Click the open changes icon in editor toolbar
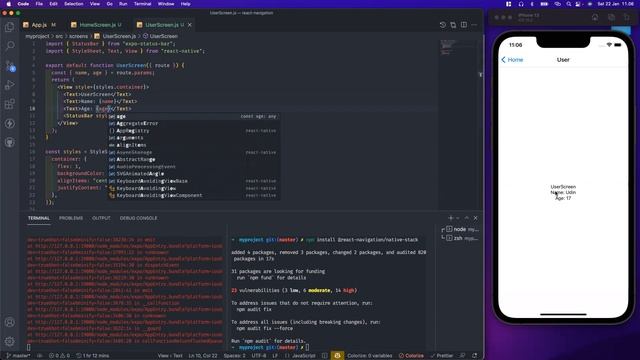The height and width of the screenshot is (360, 640). point(453,25)
